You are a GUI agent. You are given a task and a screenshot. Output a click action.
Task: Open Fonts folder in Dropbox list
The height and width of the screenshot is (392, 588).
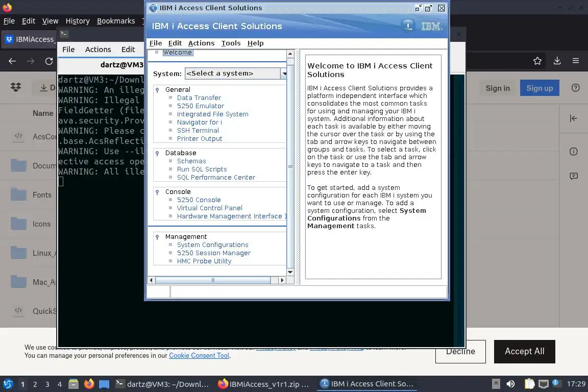42,195
